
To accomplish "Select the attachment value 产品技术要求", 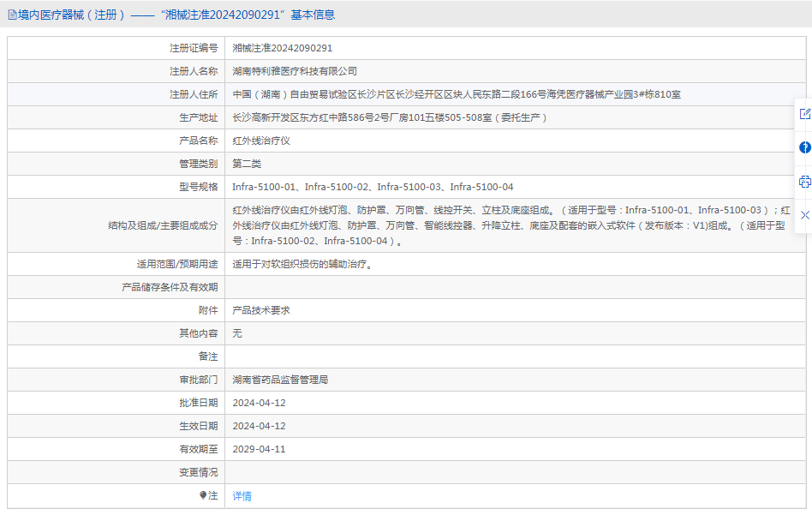I will pyautogui.click(x=261, y=310).
